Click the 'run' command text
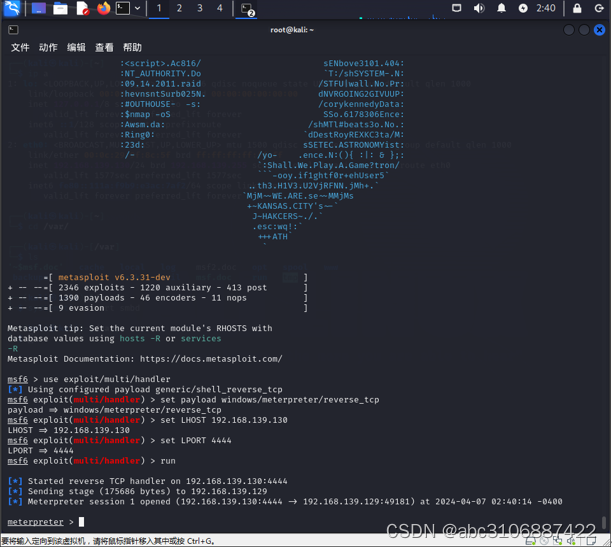The height and width of the screenshot is (548, 612). coord(168,461)
